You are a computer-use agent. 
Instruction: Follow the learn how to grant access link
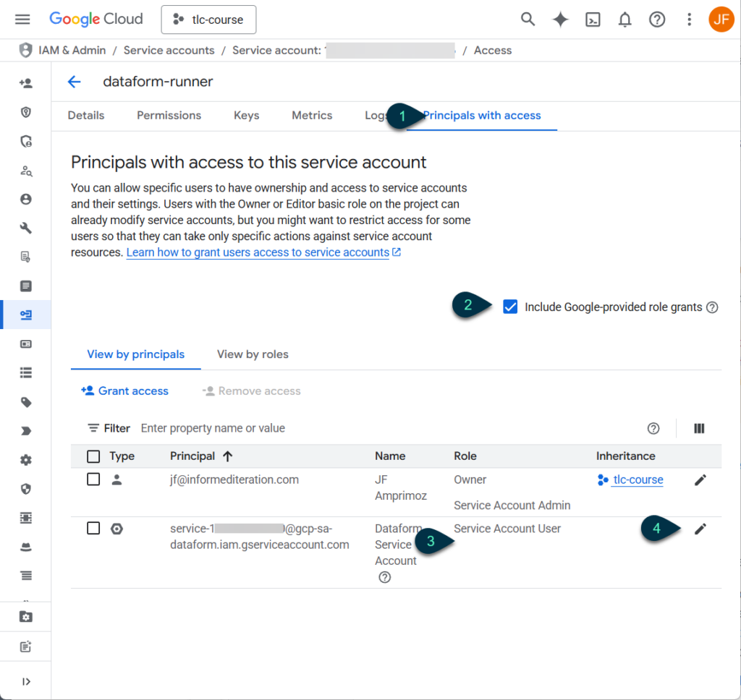click(x=258, y=252)
